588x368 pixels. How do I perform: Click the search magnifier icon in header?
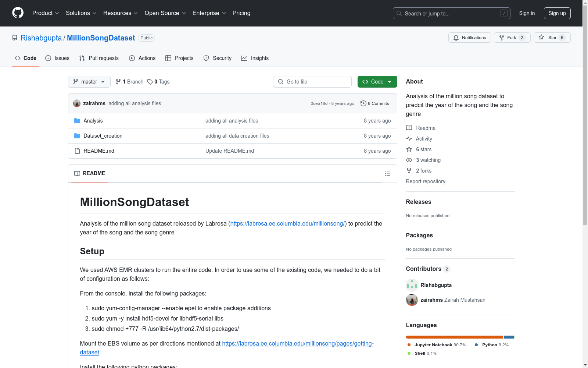coord(399,13)
